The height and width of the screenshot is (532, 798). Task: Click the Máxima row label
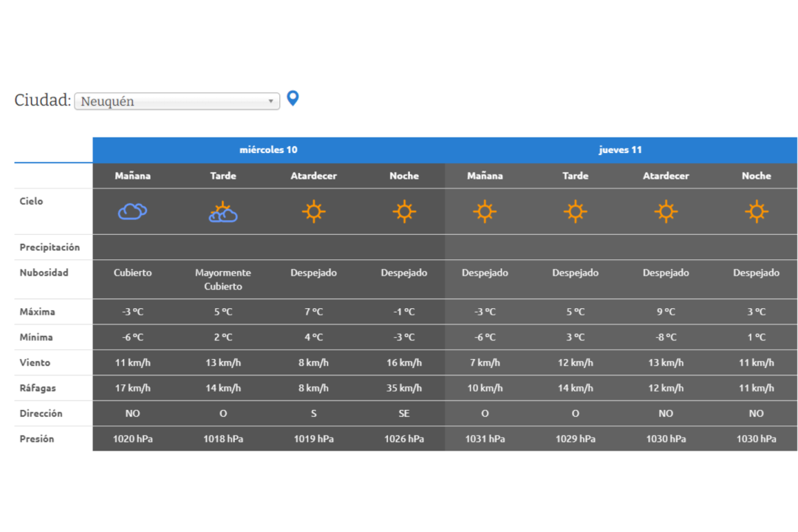click(x=37, y=312)
